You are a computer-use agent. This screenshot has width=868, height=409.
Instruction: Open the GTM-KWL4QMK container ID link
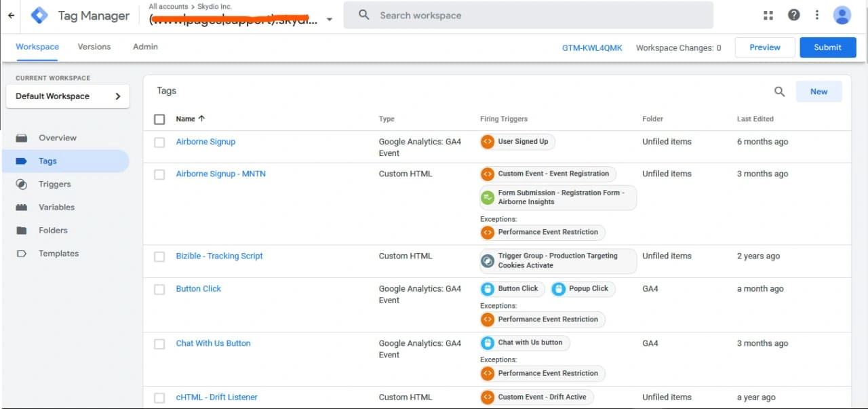(592, 48)
